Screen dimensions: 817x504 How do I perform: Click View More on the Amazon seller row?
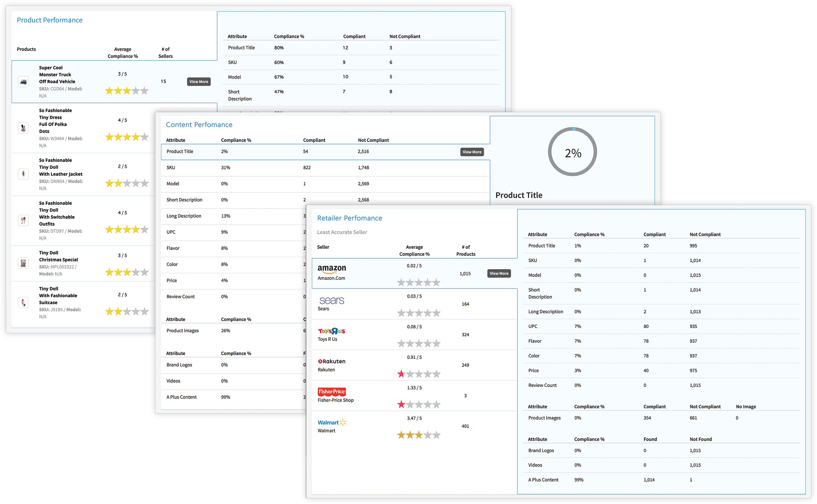pos(499,273)
